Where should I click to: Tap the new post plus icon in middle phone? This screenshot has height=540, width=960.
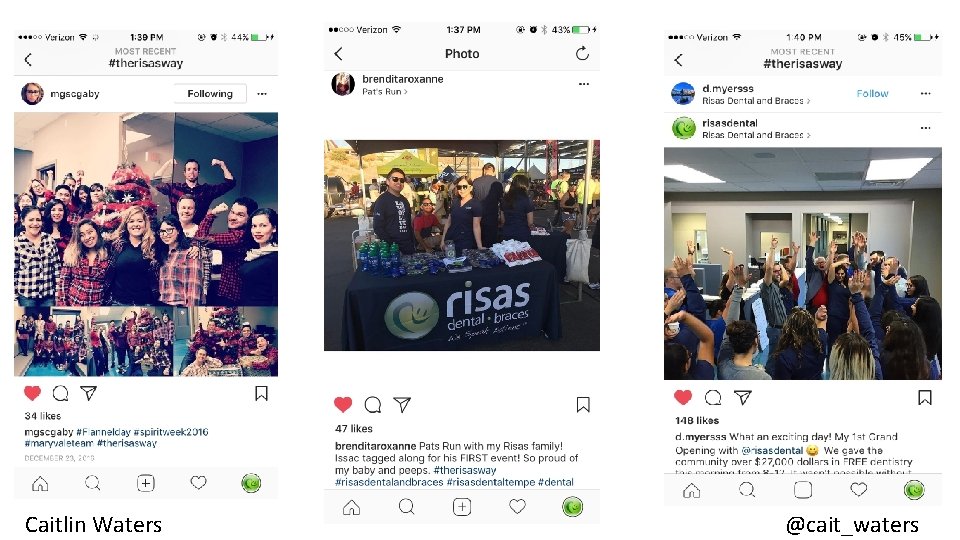[462, 507]
